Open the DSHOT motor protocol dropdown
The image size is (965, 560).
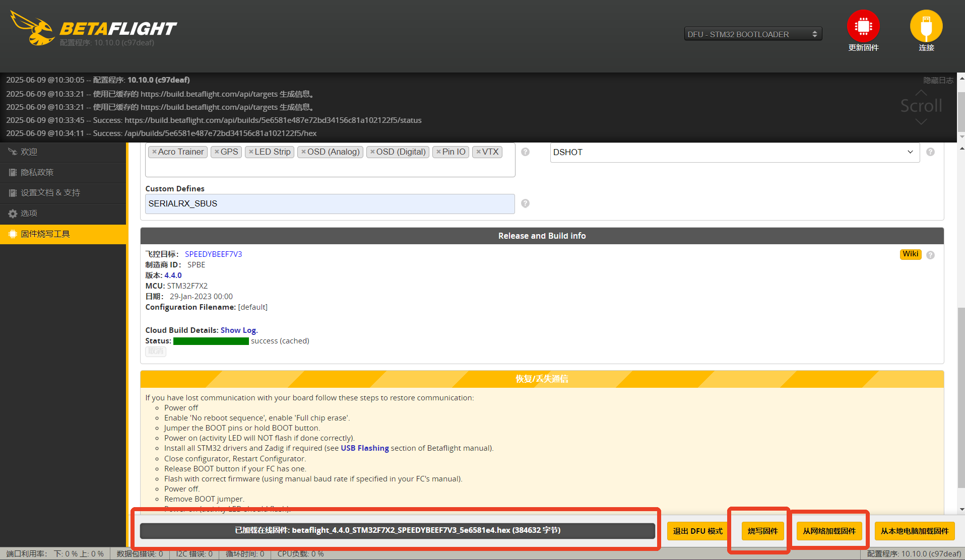pos(735,152)
